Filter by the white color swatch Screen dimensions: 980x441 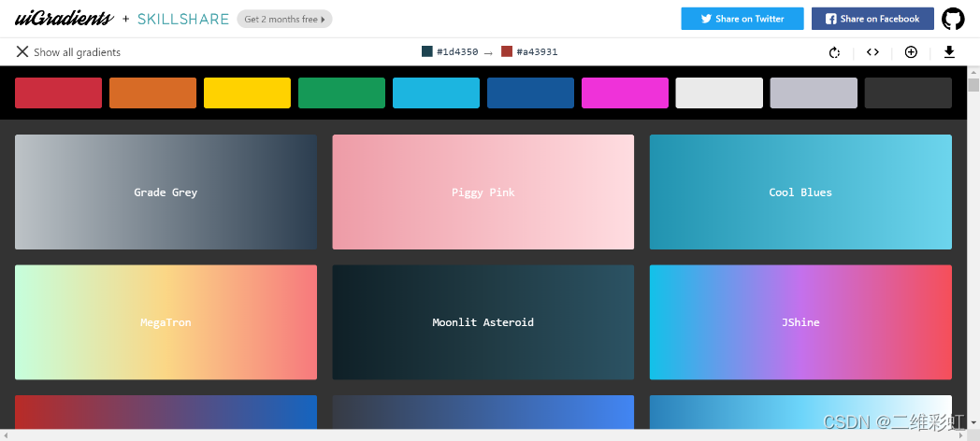pos(719,93)
